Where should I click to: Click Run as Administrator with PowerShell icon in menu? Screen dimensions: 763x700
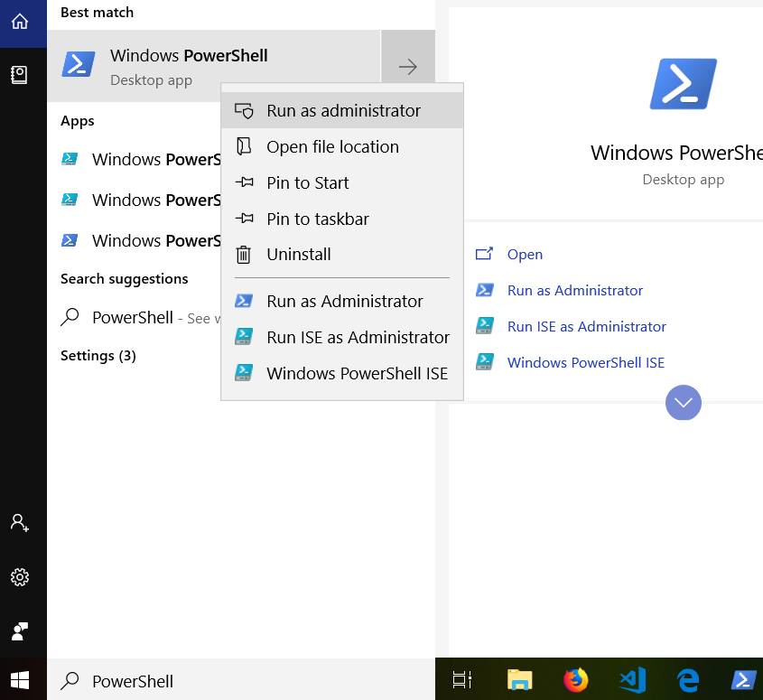pyautogui.click(x=342, y=301)
